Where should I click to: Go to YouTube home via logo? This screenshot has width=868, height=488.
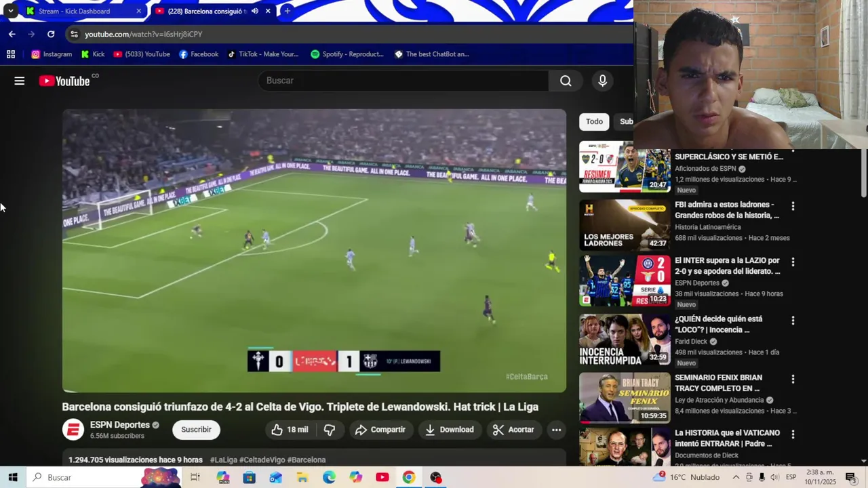coord(64,81)
